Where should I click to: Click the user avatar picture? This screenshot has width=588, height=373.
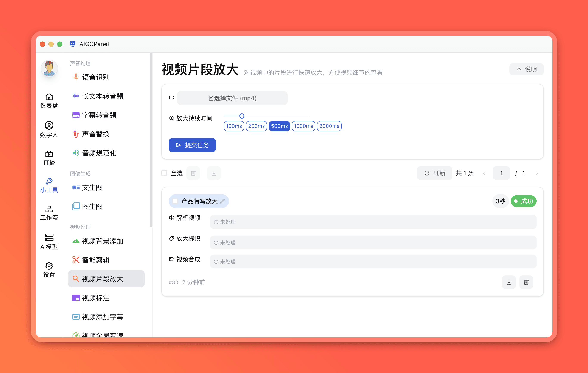tap(49, 68)
